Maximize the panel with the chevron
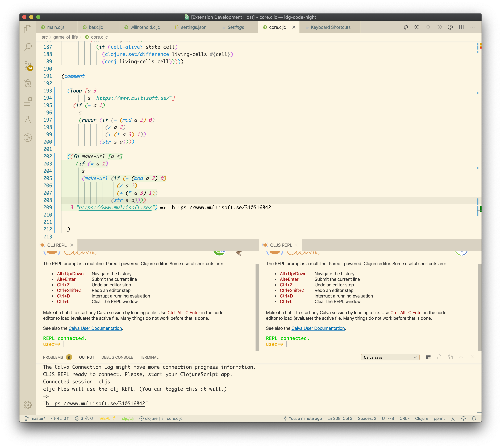Viewport: 501px width, 448px height. (462, 357)
